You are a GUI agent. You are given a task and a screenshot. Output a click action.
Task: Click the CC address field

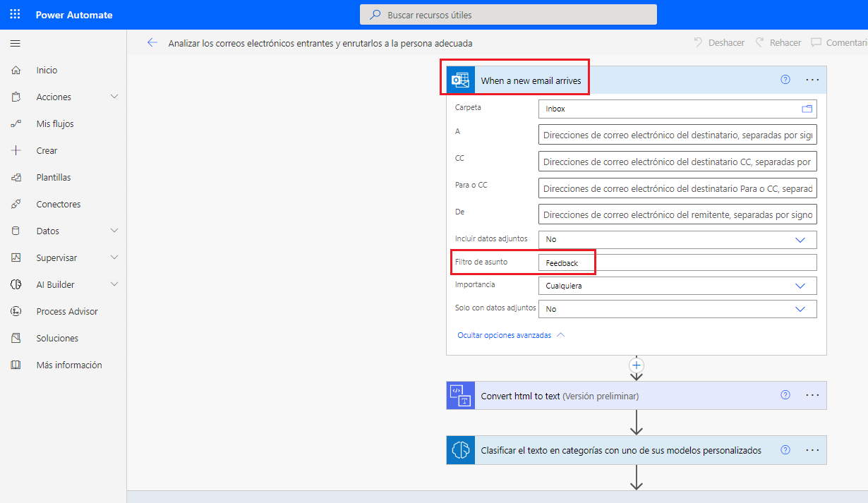coord(677,162)
